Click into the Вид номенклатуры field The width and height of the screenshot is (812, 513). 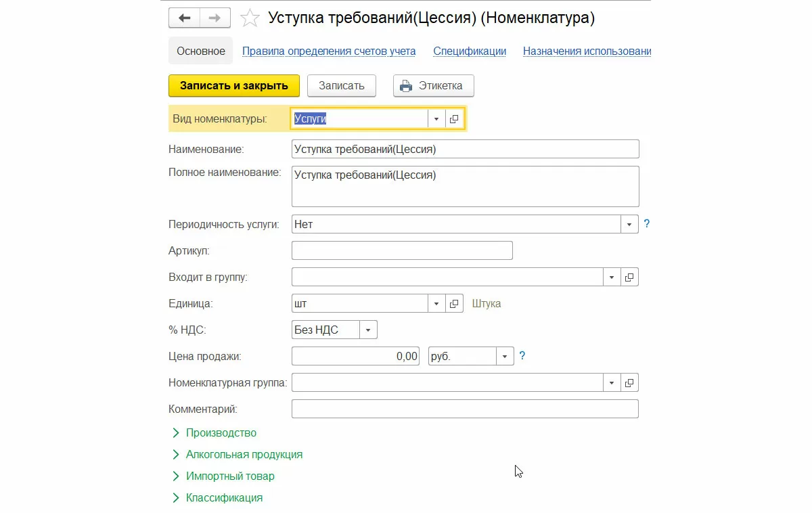[x=360, y=119]
